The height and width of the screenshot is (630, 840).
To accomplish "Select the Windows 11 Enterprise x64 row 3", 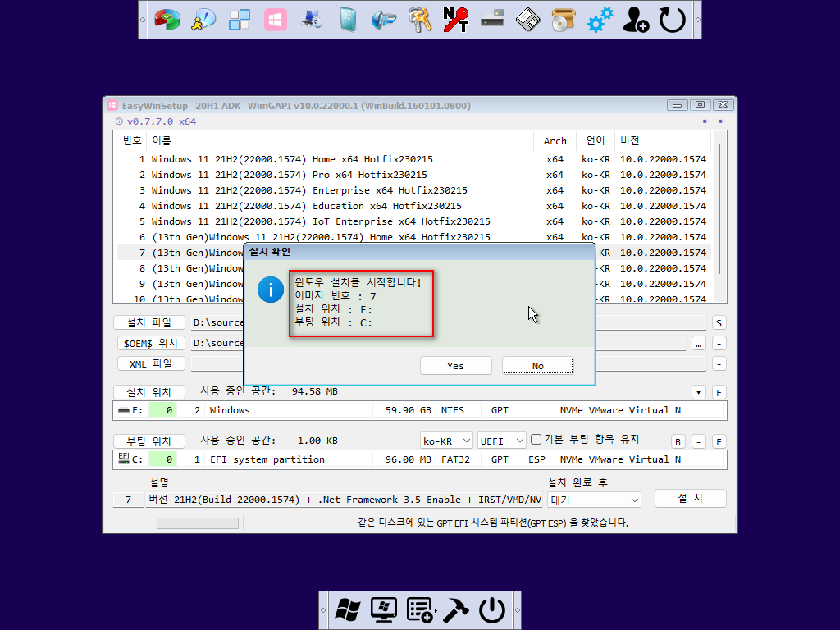I will (414, 190).
